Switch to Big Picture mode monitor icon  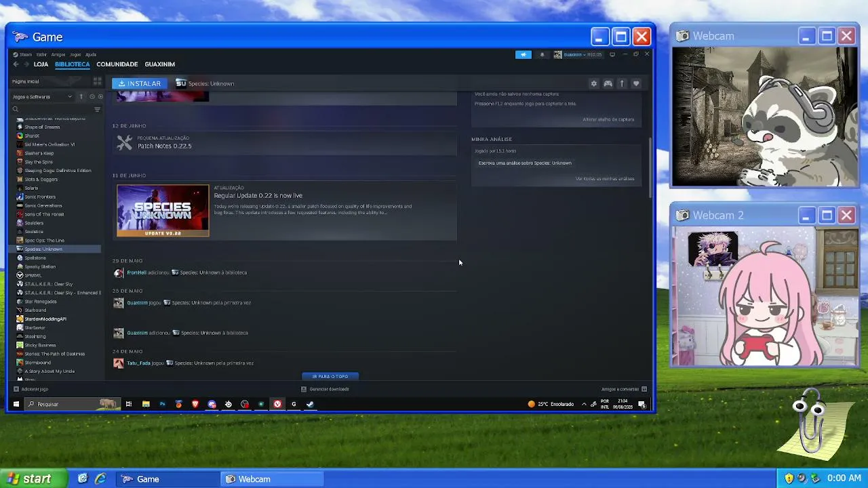pyautogui.click(x=612, y=54)
